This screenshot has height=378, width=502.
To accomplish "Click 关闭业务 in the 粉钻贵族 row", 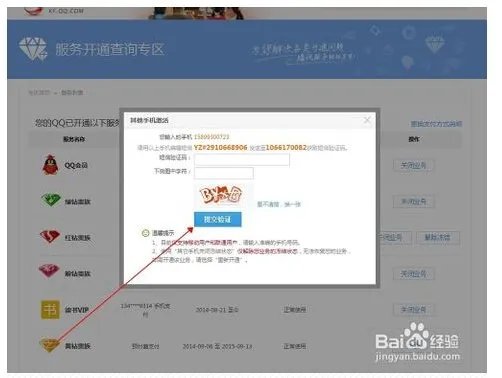I will (413, 274).
